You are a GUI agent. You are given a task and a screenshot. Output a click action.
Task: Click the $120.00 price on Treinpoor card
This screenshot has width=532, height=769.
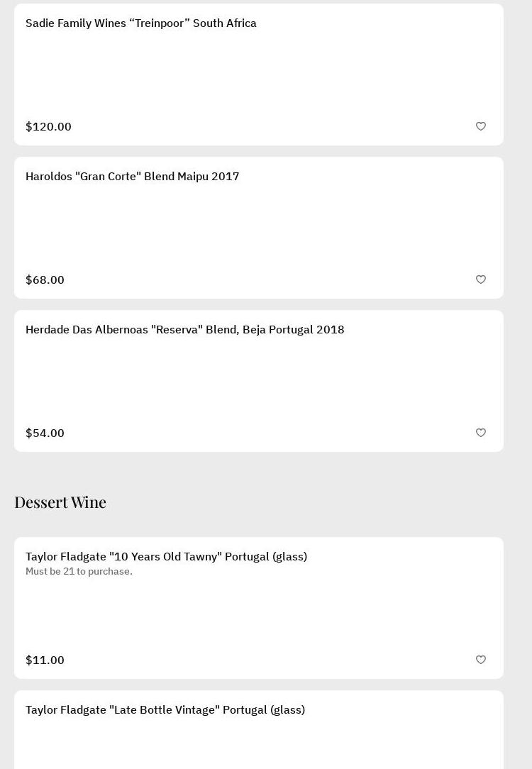click(x=48, y=127)
